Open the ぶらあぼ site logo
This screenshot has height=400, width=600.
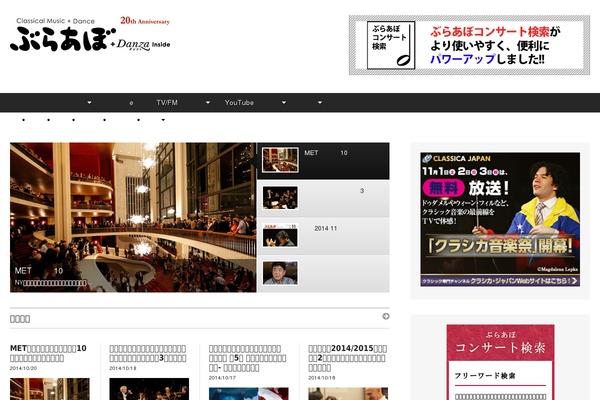pyautogui.click(x=90, y=34)
